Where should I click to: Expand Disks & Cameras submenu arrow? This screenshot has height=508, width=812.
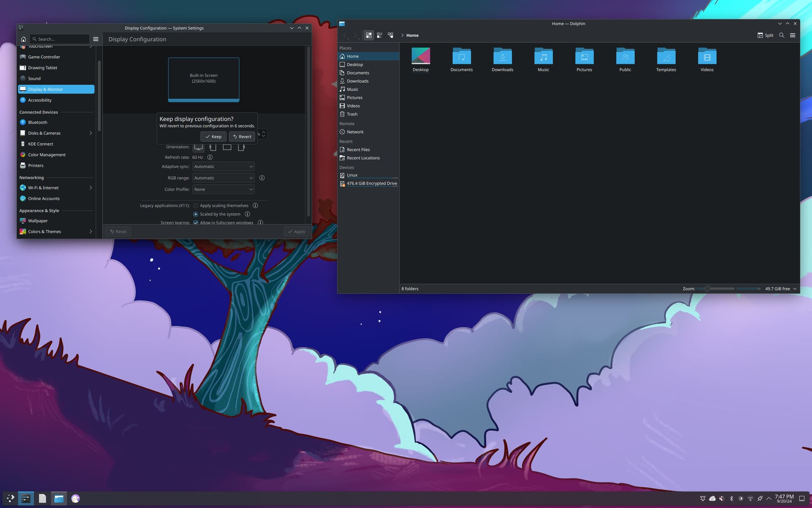(x=91, y=133)
